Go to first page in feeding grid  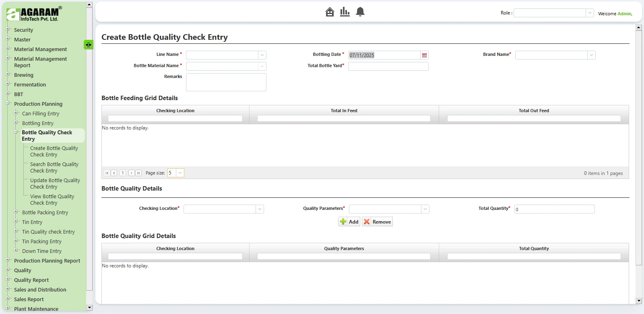(107, 173)
